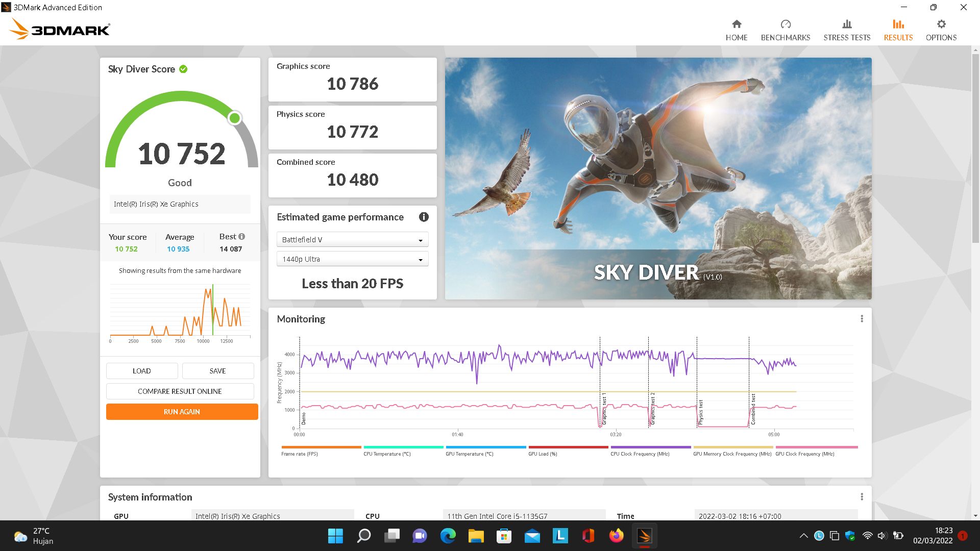Click the Average score 10 935
980x551 pixels.
pyautogui.click(x=178, y=249)
